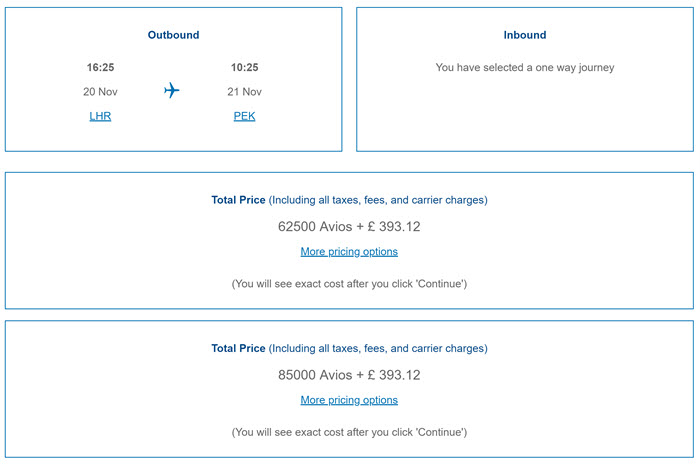Click the 16:25 departure time
This screenshot has width=700, height=465.
coord(100,67)
